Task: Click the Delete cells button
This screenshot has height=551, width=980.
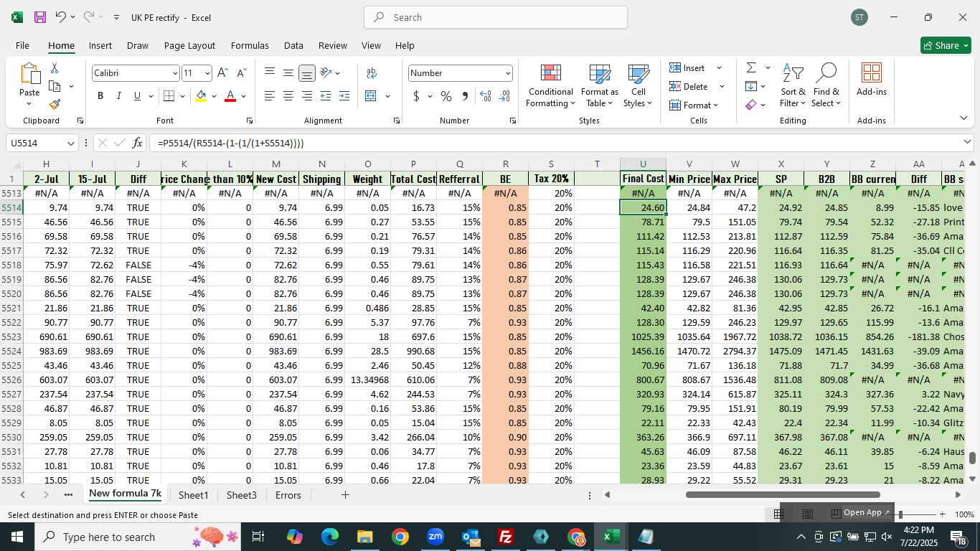Action: point(697,86)
